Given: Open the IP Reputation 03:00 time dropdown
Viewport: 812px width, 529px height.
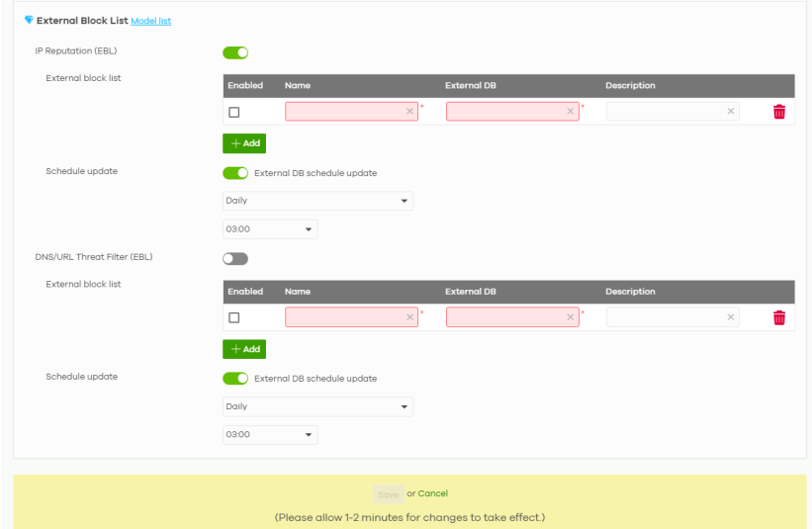Looking at the screenshot, I should coord(270,228).
